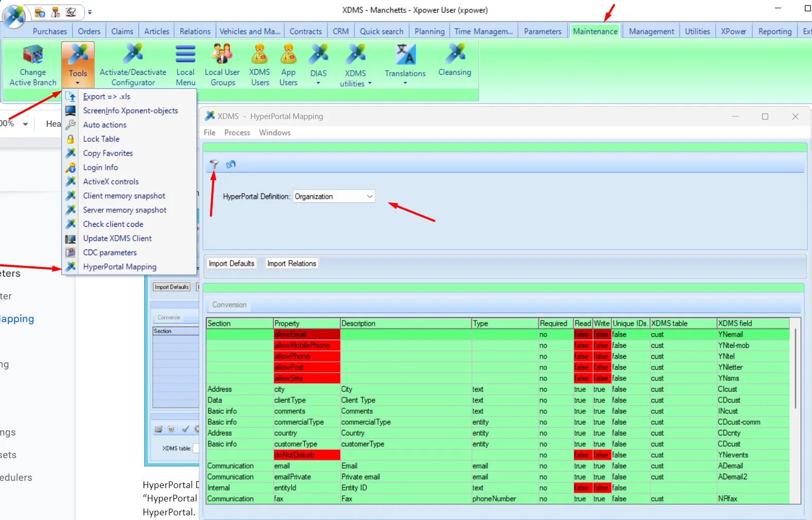Click Import Defaults in the front window
Viewport: 812px width, 520px height.
click(232, 263)
